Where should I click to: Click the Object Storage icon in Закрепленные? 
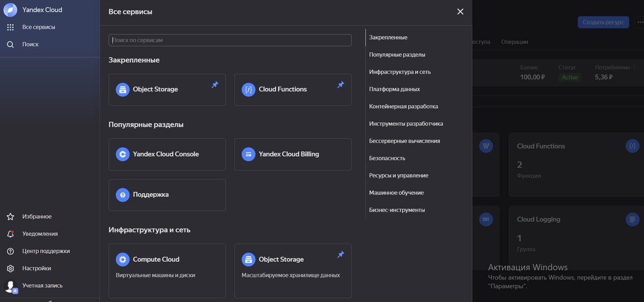[123, 90]
